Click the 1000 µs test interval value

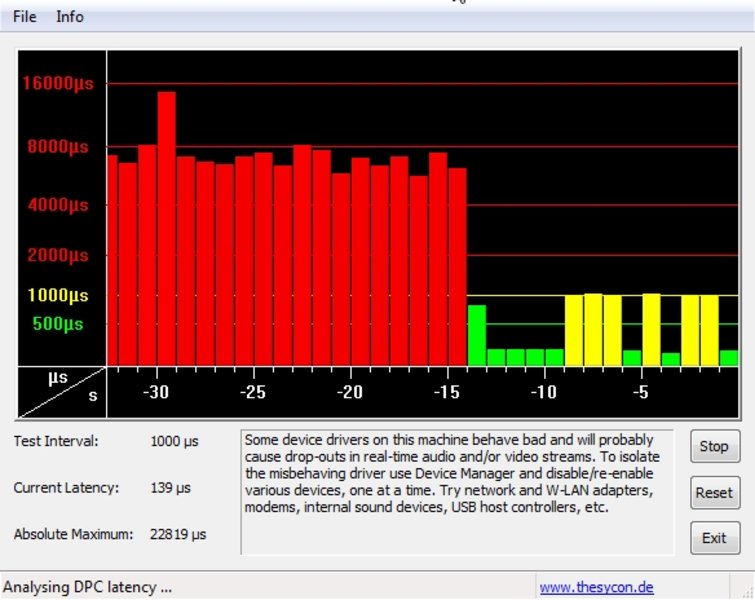[x=174, y=441]
